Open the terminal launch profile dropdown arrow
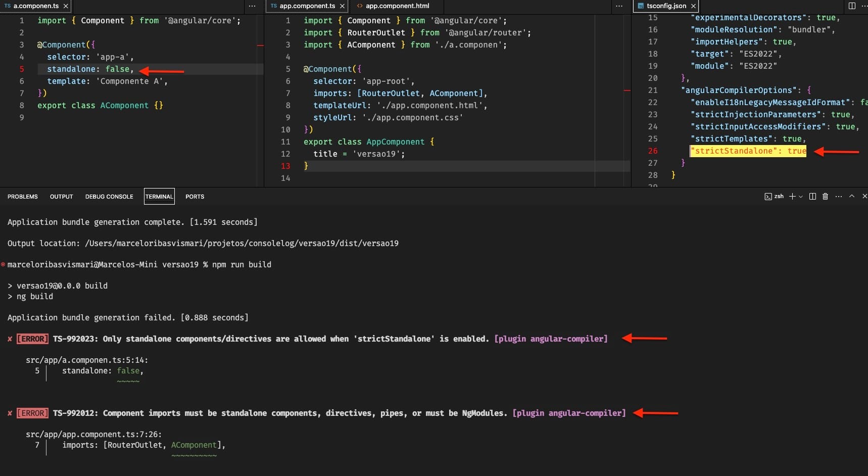868x476 pixels. 801,197
